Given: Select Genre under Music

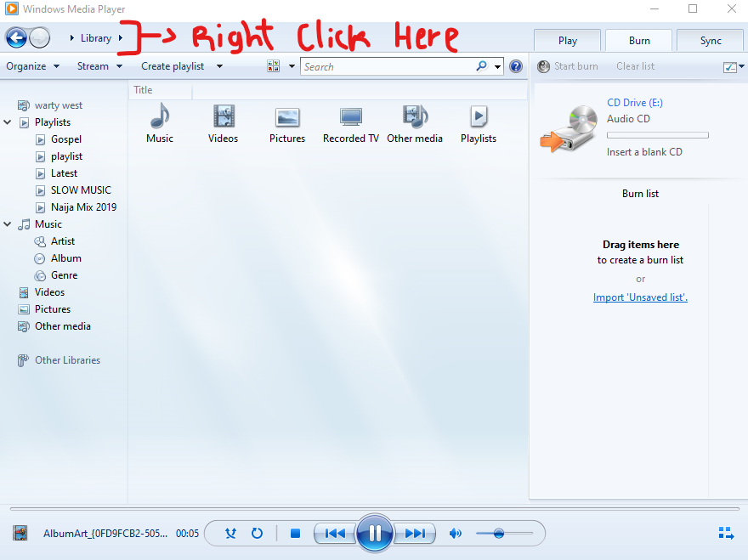Looking at the screenshot, I should (64, 275).
